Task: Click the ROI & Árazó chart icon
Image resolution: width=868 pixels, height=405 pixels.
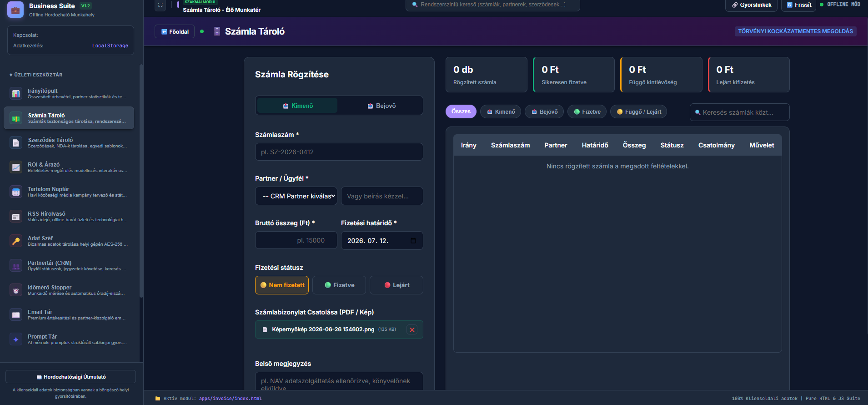Action: [x=16, y=167]
